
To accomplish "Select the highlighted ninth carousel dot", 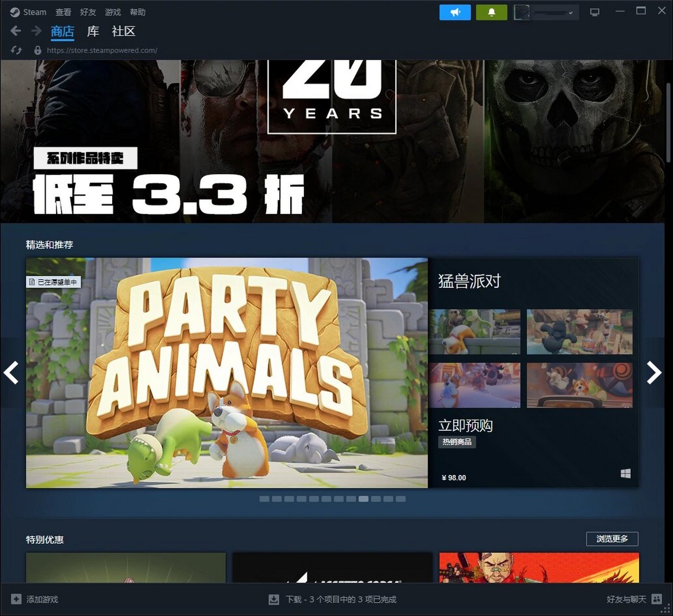I will [364, 499].
